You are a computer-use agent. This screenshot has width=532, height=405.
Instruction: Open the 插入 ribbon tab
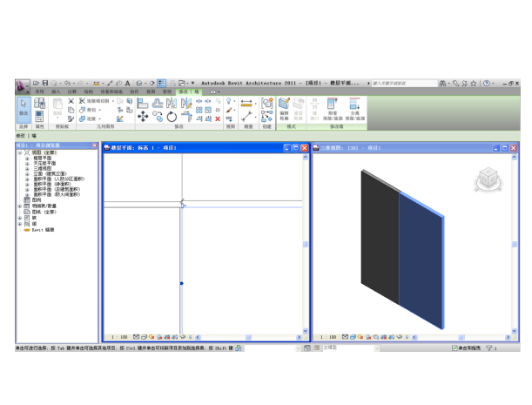click(56, 91)
